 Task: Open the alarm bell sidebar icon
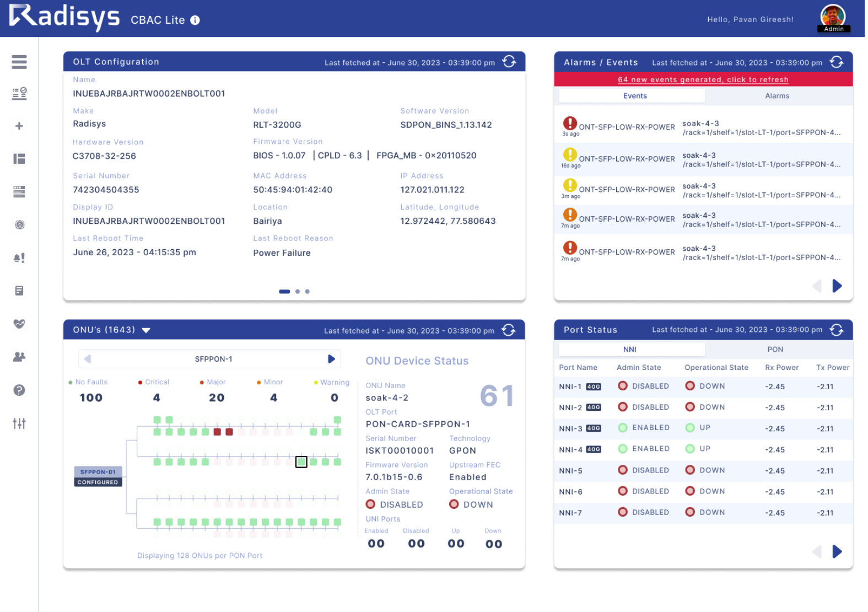coord(19,258)
